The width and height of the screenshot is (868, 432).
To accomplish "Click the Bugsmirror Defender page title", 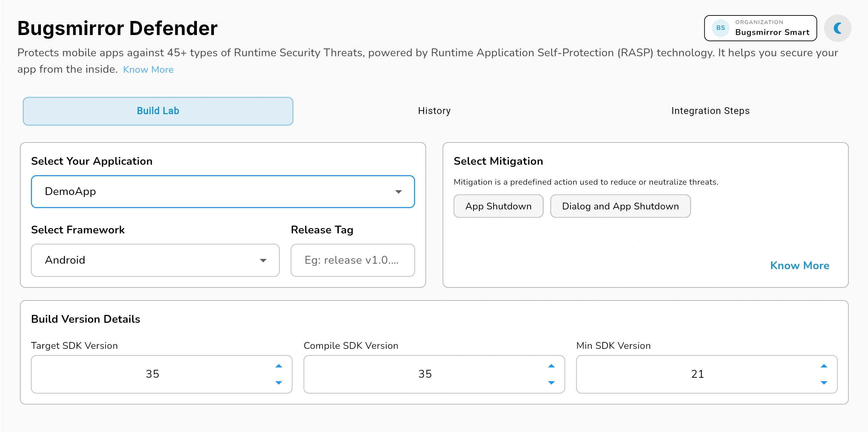I will tap(117, 28).
